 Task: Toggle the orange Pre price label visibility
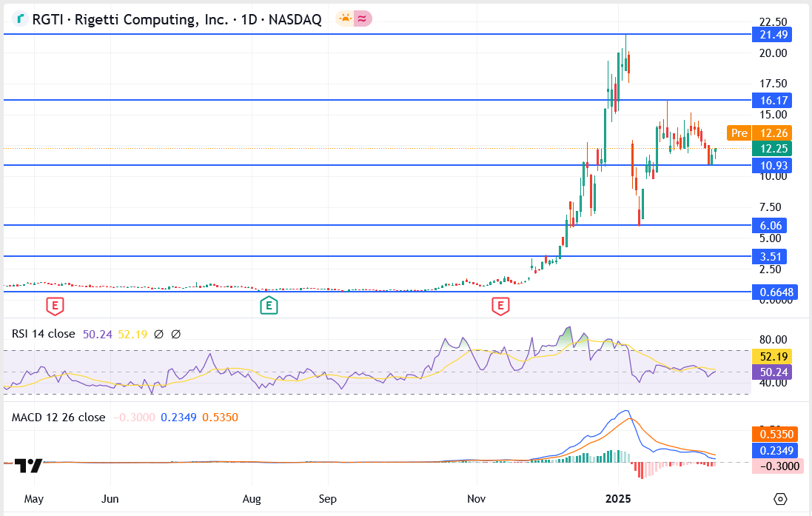739,133
